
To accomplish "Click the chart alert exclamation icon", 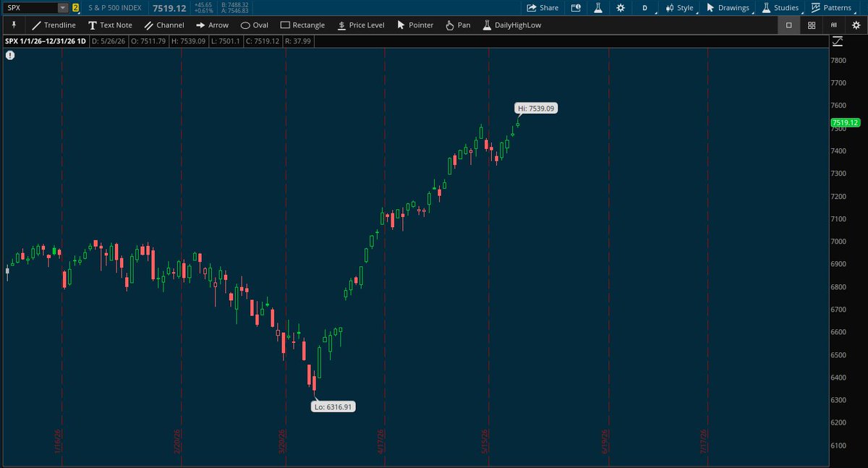I will (x=10, y=55).
